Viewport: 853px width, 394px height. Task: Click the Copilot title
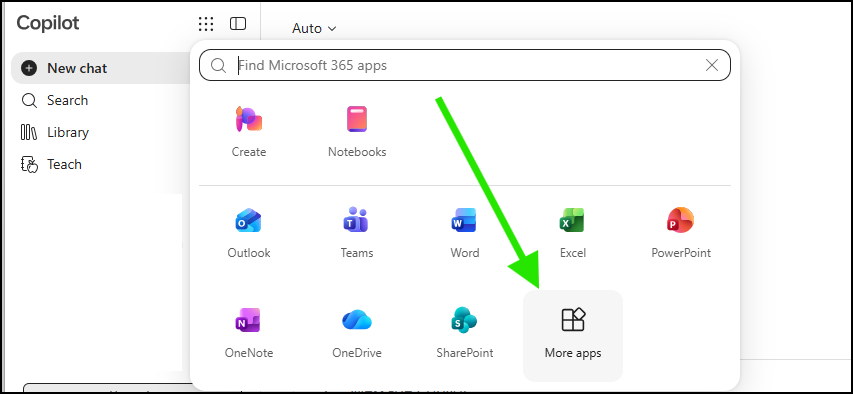click(48, 23)
